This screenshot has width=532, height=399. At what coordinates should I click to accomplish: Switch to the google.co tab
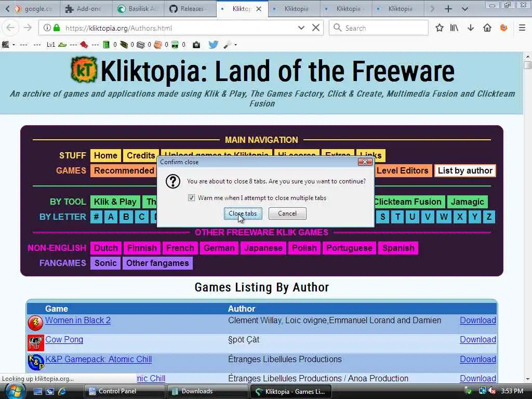coord(34,9)
